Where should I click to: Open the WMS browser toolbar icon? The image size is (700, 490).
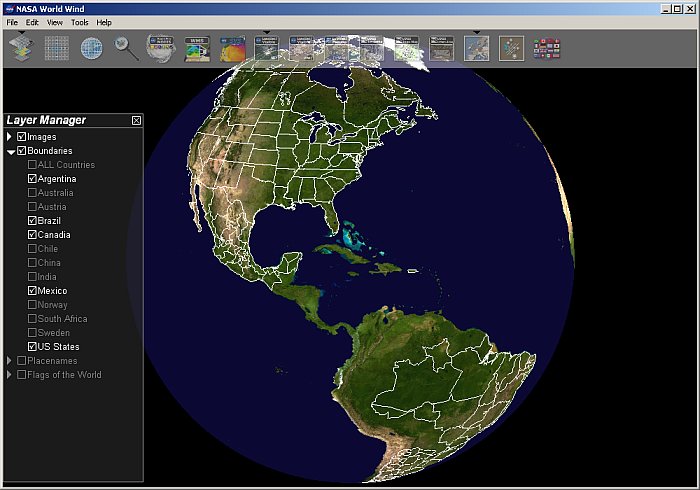click(197, 49)
